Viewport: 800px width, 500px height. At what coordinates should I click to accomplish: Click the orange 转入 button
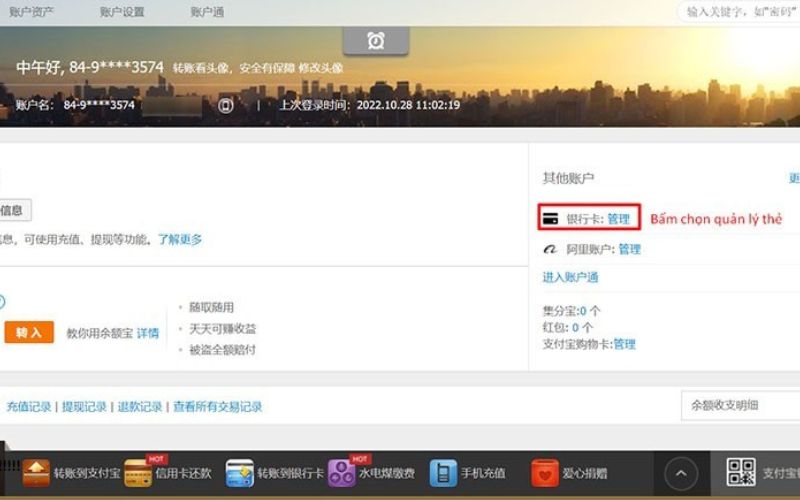(x=29, y=333)
